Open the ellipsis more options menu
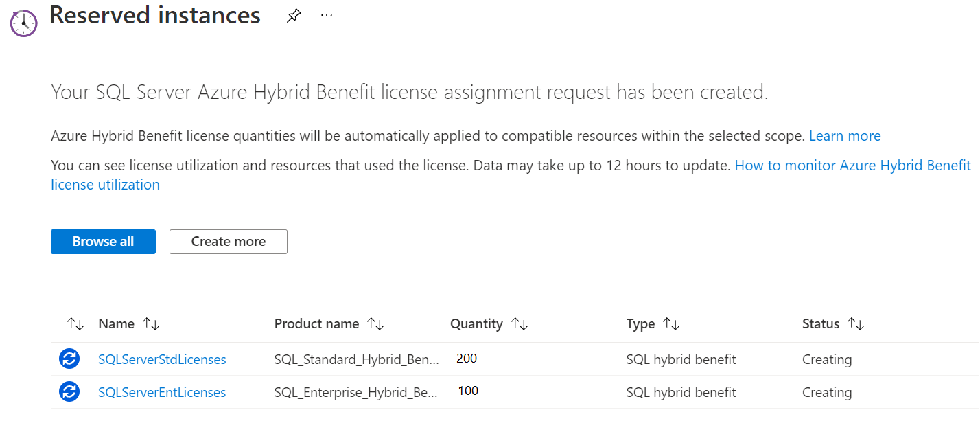Viewport: 980px width, 432px height. [x=327, y=15]
